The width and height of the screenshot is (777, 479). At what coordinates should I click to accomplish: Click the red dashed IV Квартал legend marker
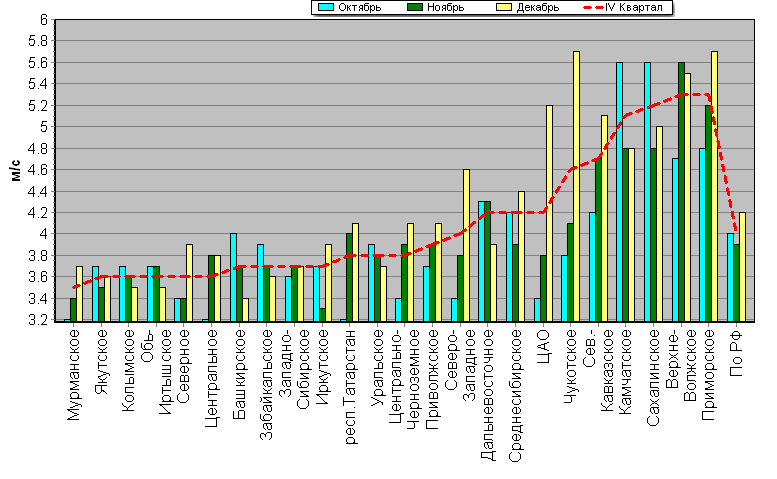tap(594, 7)
